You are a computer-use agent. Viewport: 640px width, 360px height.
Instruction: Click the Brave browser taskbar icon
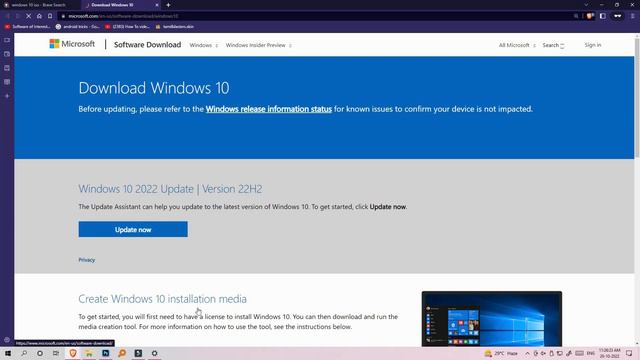[73, 353]
